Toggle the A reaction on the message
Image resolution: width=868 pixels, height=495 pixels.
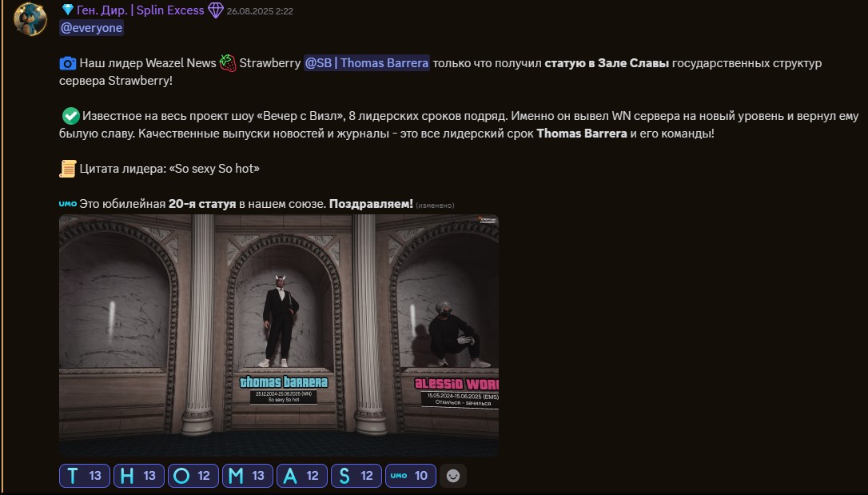301,475
